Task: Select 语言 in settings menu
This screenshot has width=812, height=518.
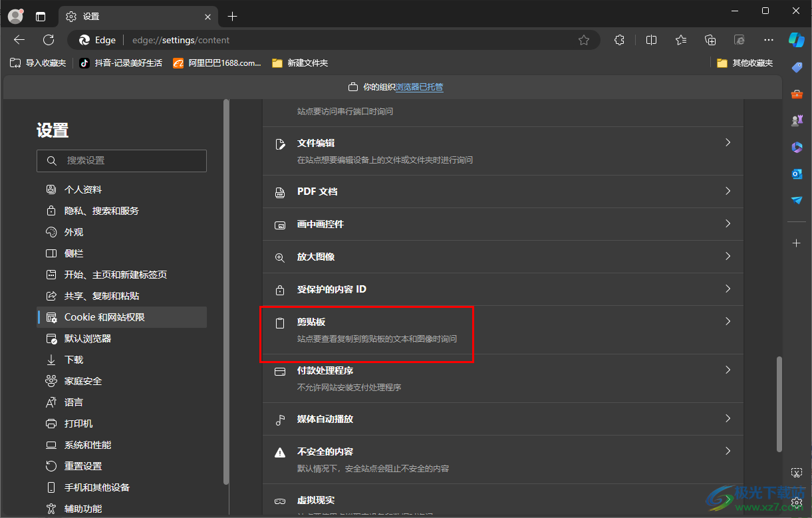Action: pos(122,402)
